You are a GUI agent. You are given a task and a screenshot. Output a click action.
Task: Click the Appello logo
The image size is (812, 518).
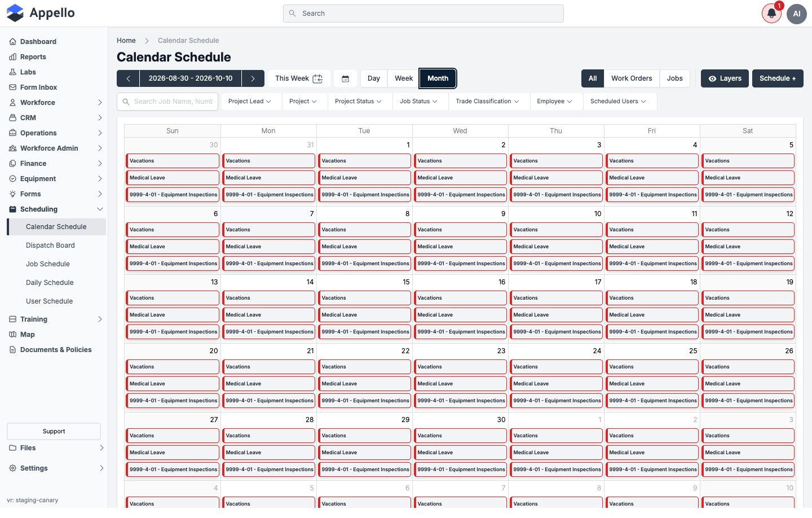[41, 13]
